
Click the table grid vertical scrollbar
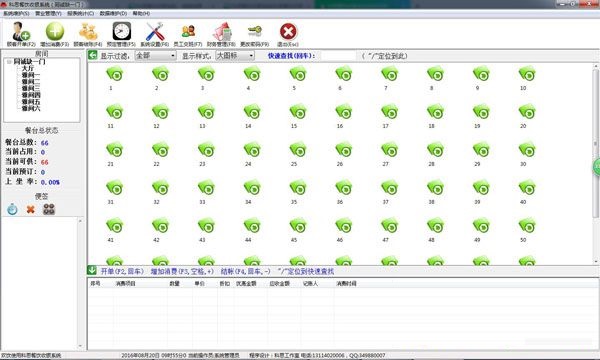[595, 164]
